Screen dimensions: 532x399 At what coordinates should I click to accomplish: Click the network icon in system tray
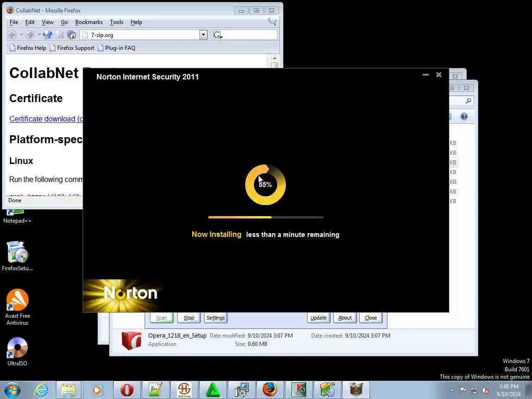(x=474, y=390)
